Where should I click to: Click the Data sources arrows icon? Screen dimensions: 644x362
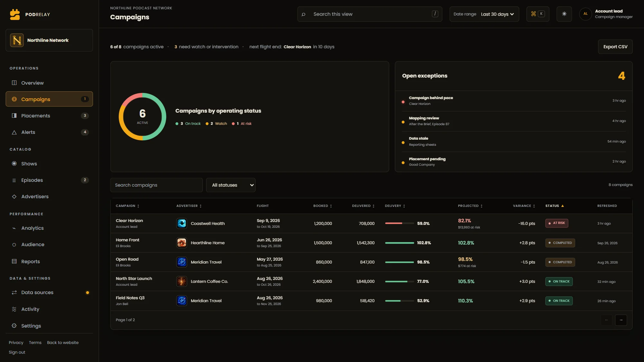click(14, 292)
